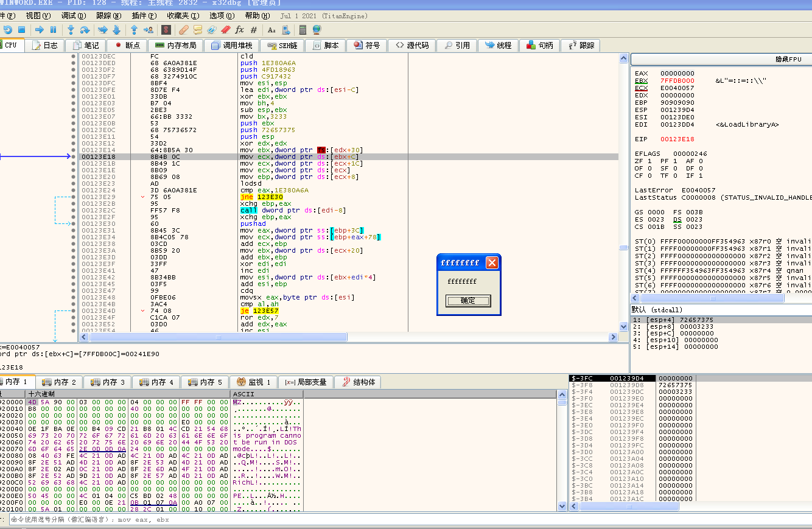
Task: Click disassembly scrollbar up arrow
Action: coord(623,58)
